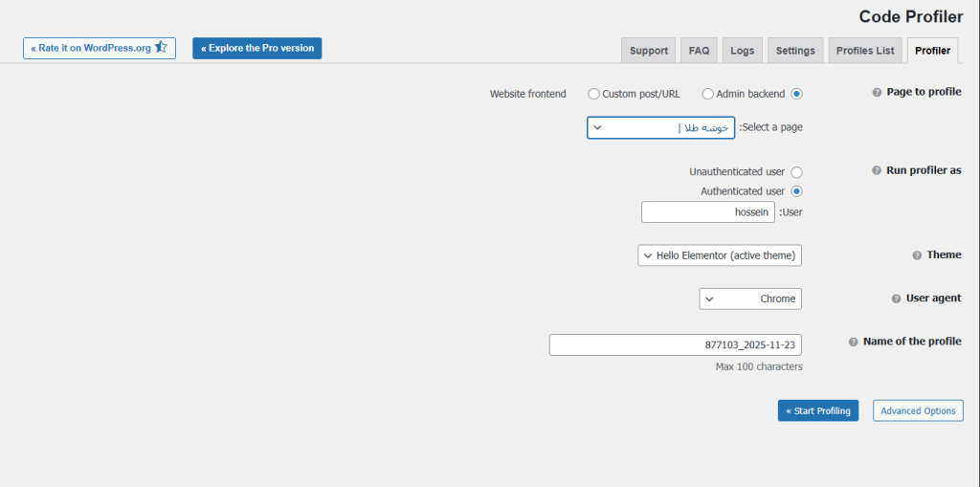Screen dimensions: 980x487
Task: Expand the Hello Elementor theme dropdown
Action: 720,255
